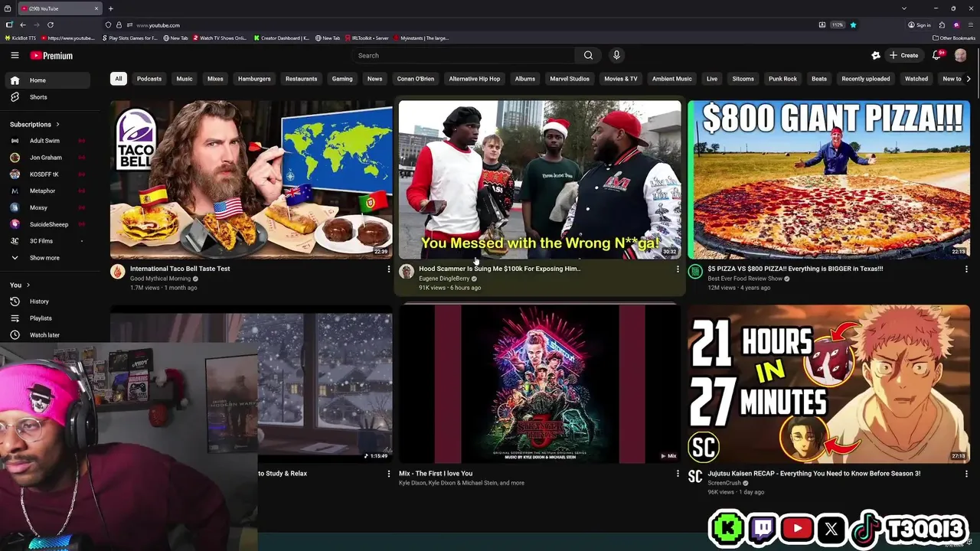The image size is (980, 551).
Task: Start voice search with microphone icon
Action: click(x=616, y=55)
